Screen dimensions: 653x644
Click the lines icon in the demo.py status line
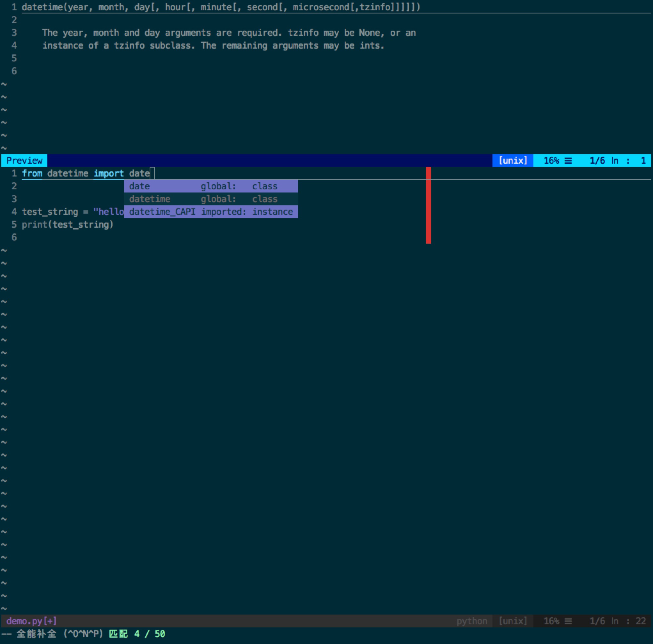[x=568, y=621]
